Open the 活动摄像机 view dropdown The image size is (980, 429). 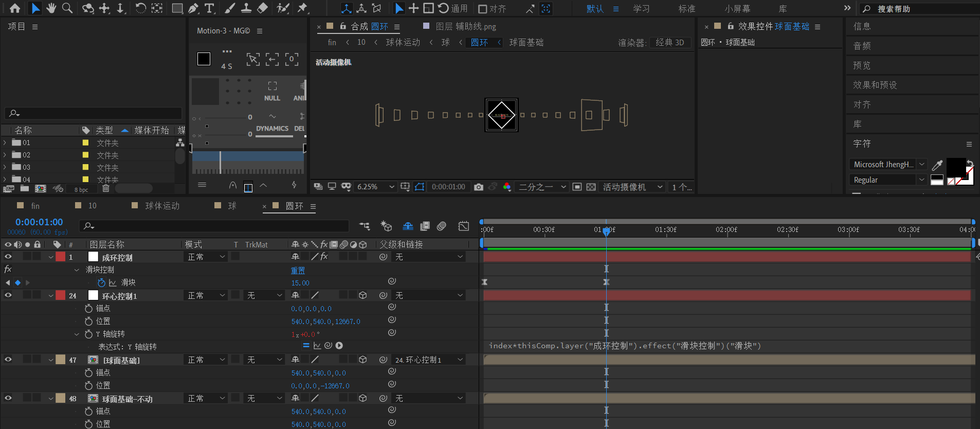(632, 187)
